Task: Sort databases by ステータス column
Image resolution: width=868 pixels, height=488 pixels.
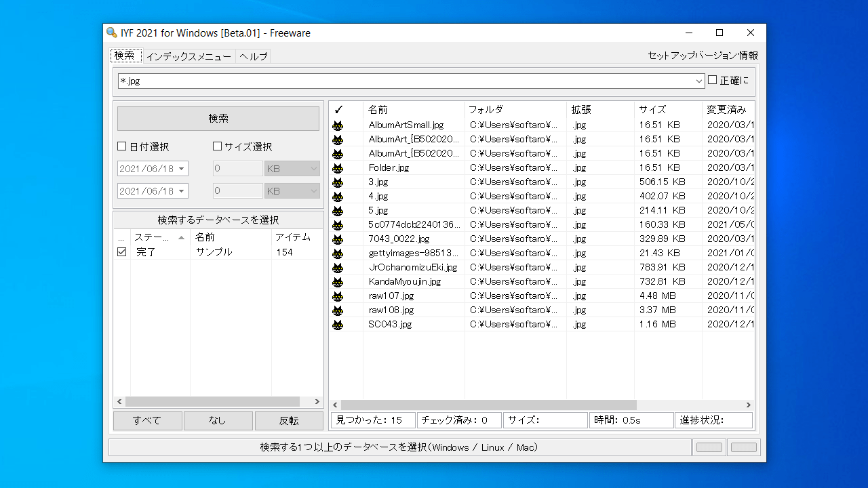Action: 160,237
